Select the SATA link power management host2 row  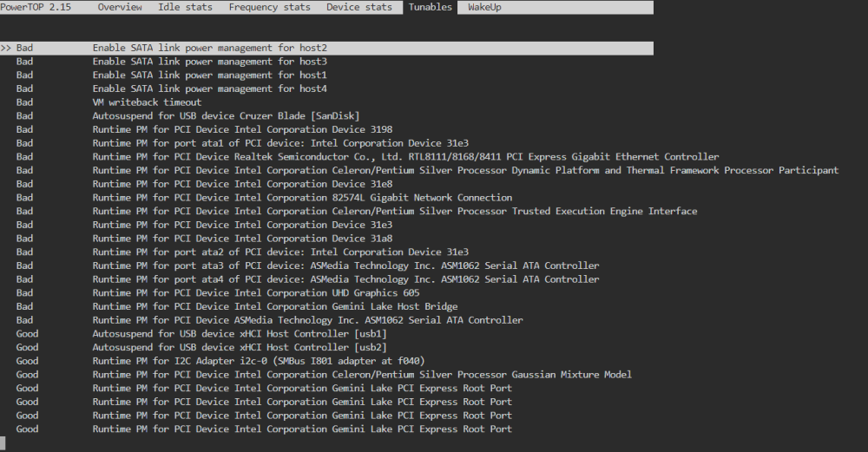tap(326, 48)
